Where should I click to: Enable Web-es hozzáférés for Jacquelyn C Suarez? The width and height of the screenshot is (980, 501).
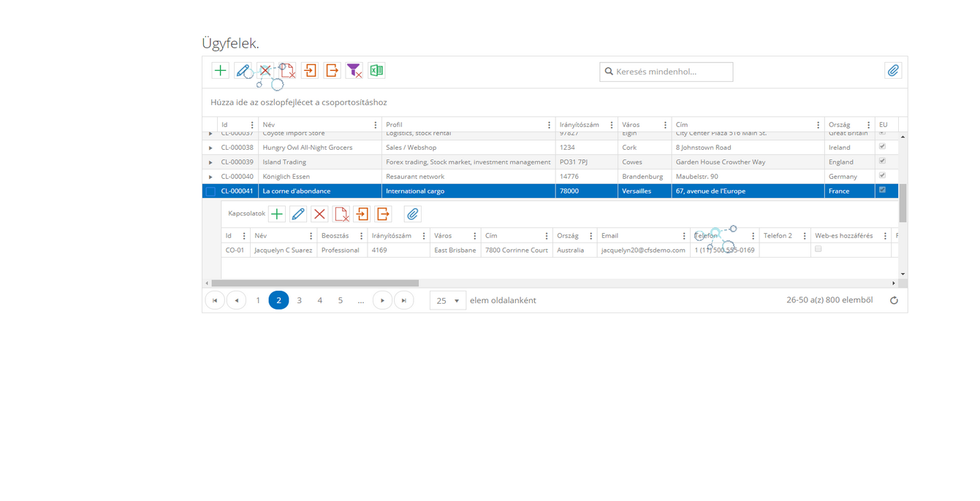(x=818, y=249)
